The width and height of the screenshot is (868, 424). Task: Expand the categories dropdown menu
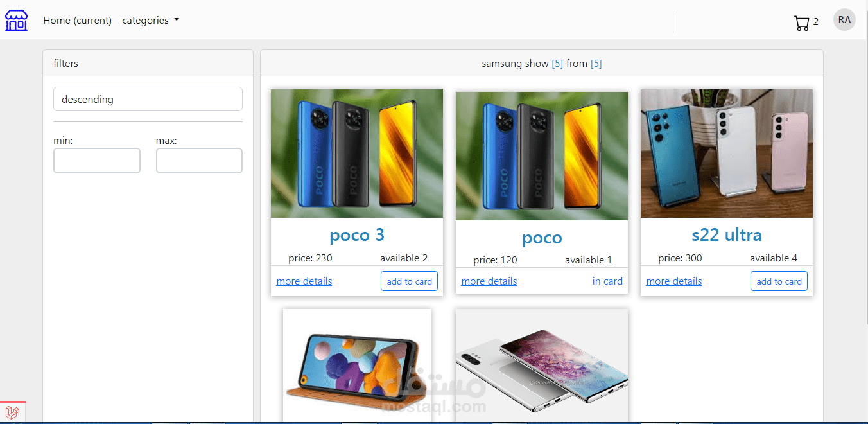tap(150, 21)
